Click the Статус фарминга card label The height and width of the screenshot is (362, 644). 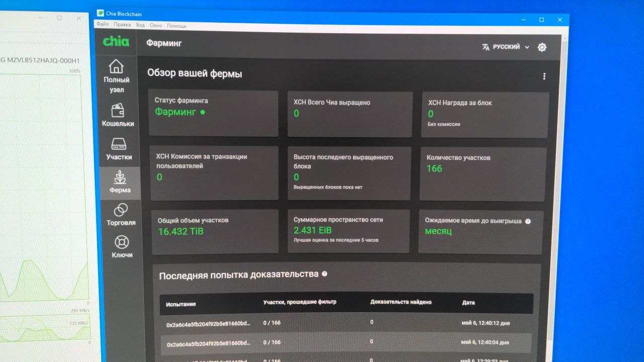[x=181, y=101]
